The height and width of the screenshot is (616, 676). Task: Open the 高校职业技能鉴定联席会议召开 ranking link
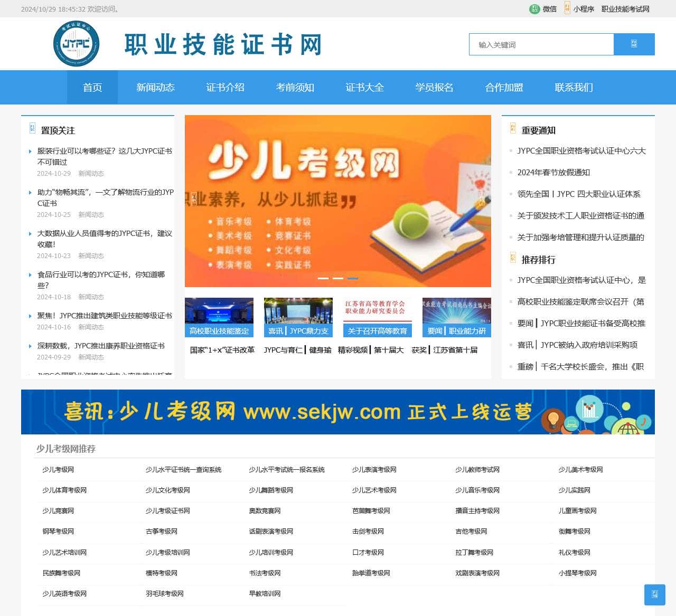[x=581, y=302]
